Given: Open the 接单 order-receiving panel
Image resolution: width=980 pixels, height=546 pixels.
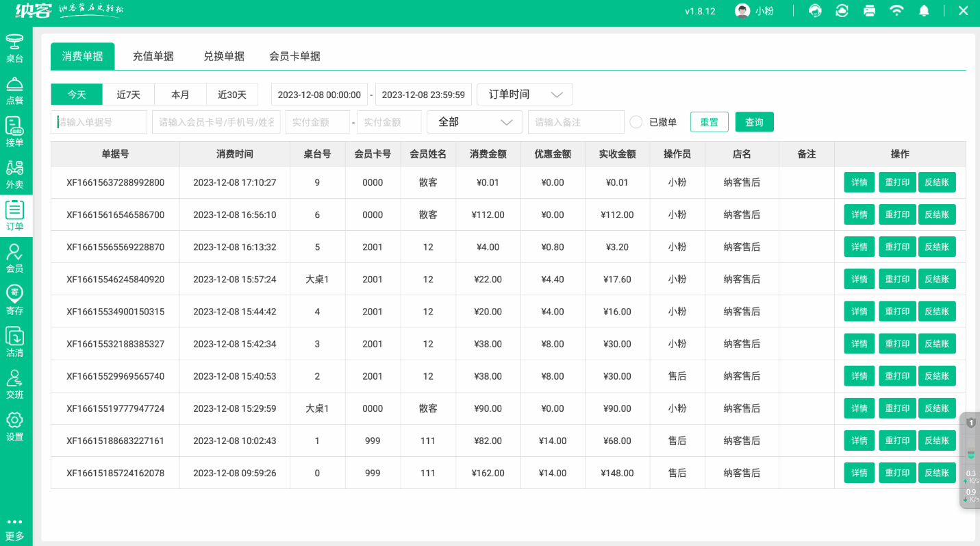Looking at the screenshot, I should [x=15, y=132].
